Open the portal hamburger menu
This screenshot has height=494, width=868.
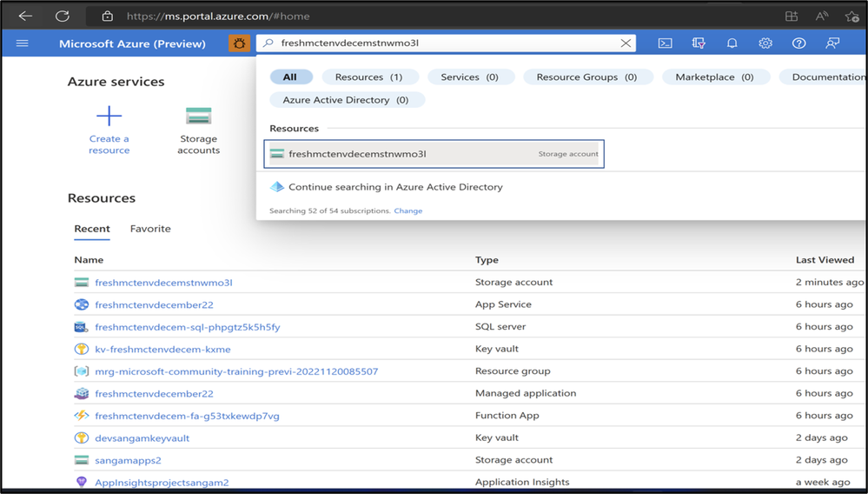[x=22, y=43]
